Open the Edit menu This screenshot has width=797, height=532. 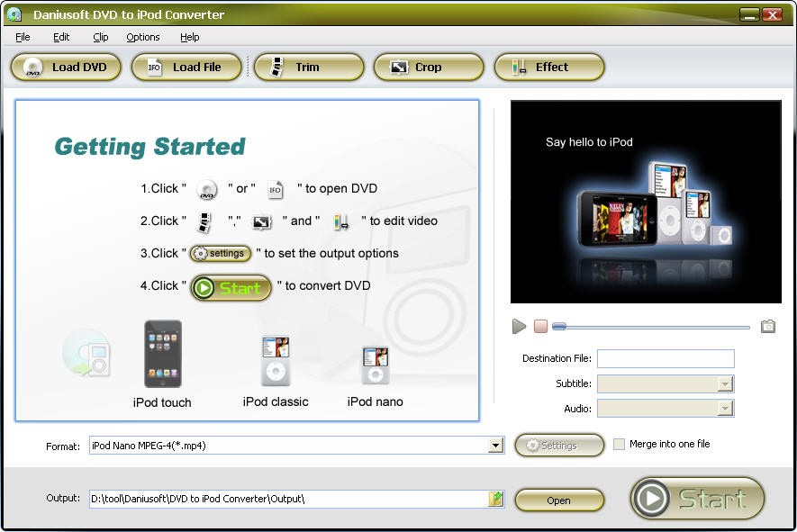pyautogui.click(x=61, y=37)
